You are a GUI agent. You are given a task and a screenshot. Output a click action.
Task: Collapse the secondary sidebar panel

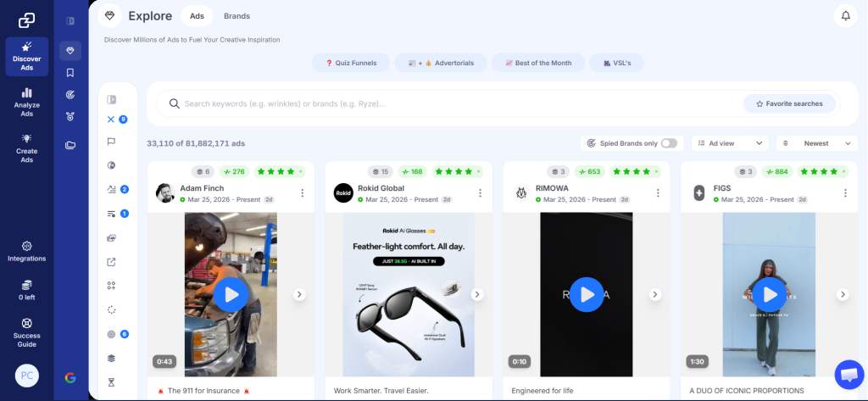pyautogui.click(x=70, y=21)
